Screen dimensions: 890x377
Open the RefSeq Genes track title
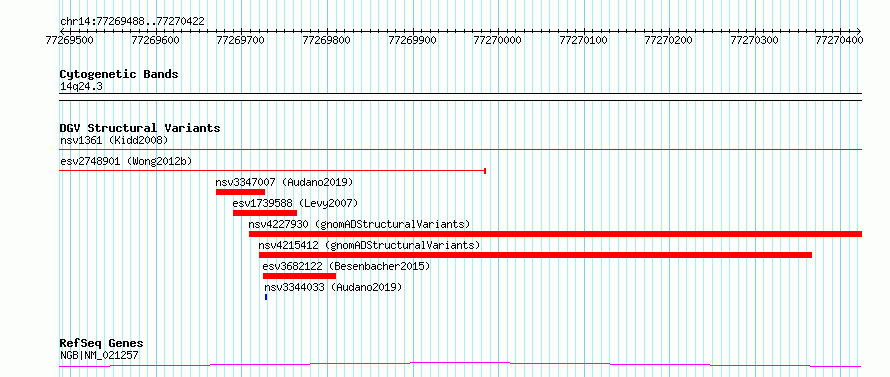point(102,344)
